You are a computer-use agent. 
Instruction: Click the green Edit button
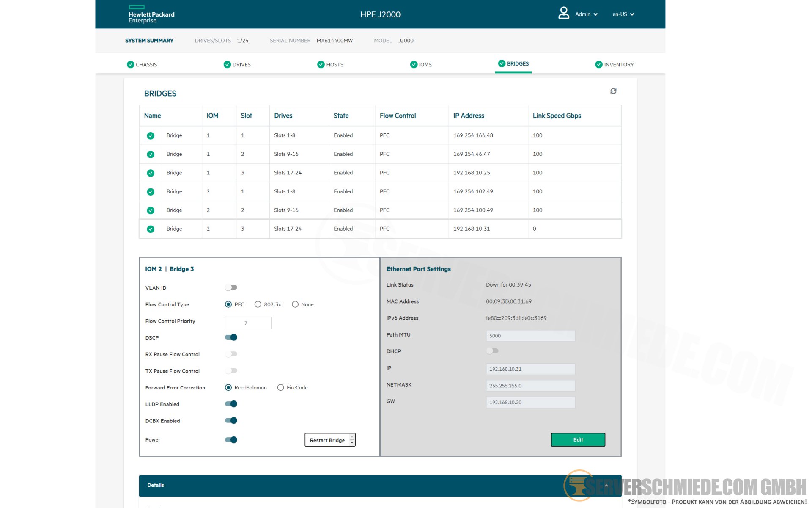[578, 440]
